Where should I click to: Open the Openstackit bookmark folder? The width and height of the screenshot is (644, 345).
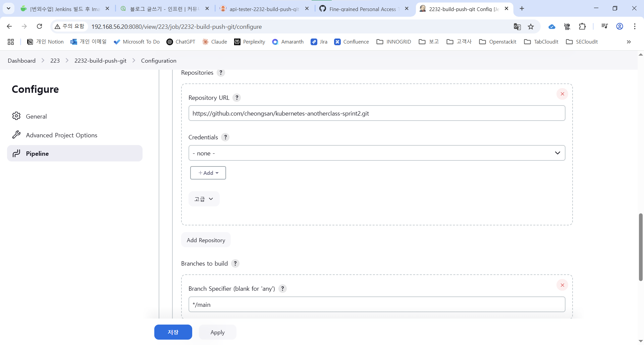498,42
